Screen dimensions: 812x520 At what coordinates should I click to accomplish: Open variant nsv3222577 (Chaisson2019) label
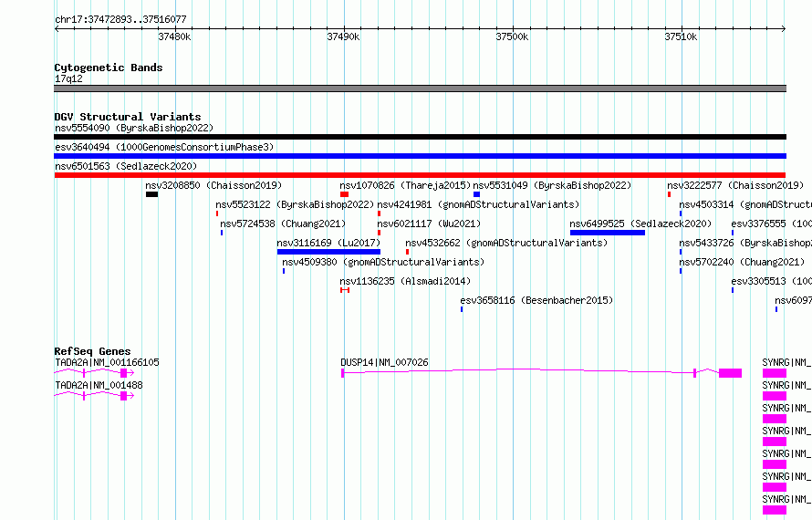click(735, 185)
